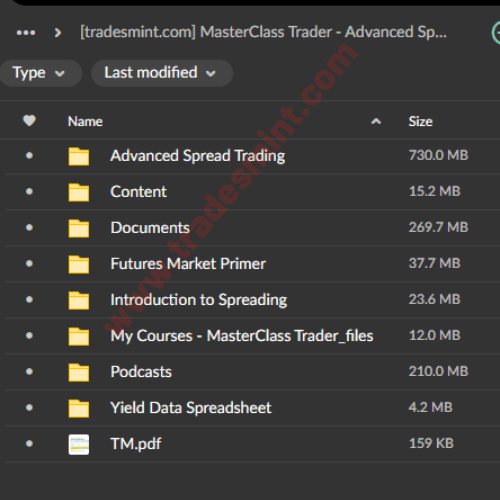The width and height of the screenshot is (500, 500).
Task: Click the Podcasts folder icon
Action: (x=79, y=372)
